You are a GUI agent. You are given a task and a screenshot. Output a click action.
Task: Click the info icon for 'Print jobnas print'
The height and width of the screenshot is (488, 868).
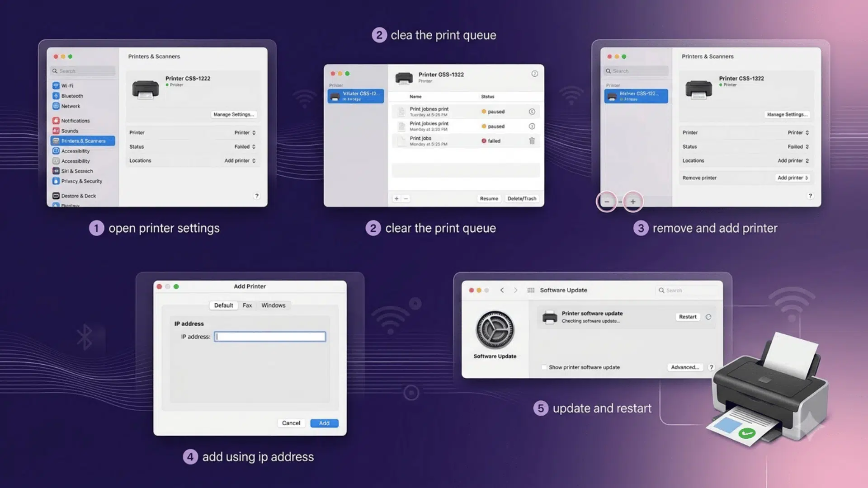(532, 112)
